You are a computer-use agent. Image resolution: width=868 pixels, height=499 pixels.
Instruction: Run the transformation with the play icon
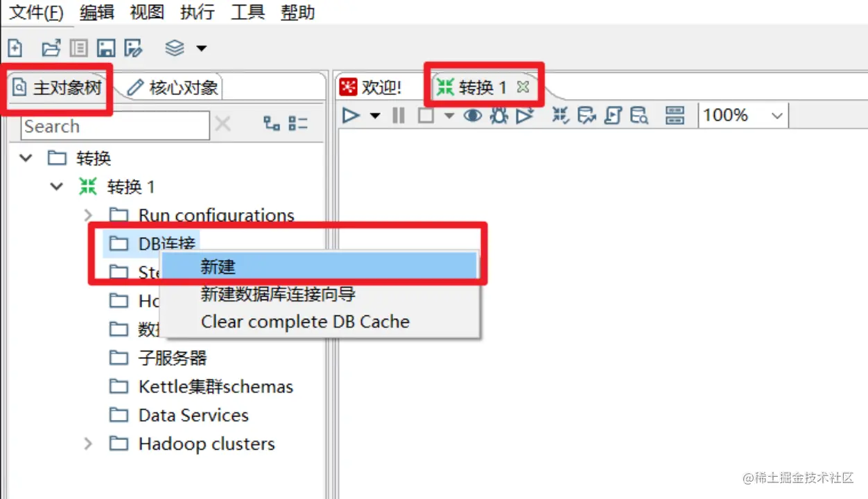tap(351, 115)
